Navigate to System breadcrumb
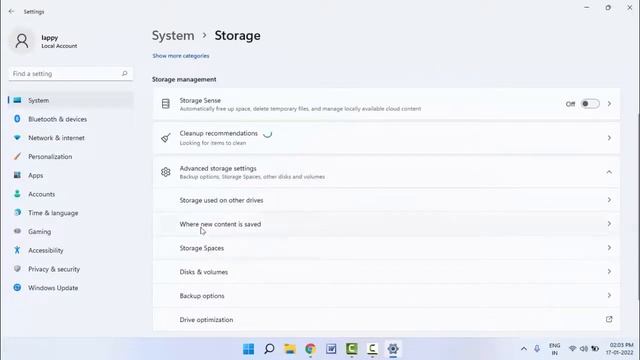This screenshot has height=360, width=640. [x=173, y=36]
